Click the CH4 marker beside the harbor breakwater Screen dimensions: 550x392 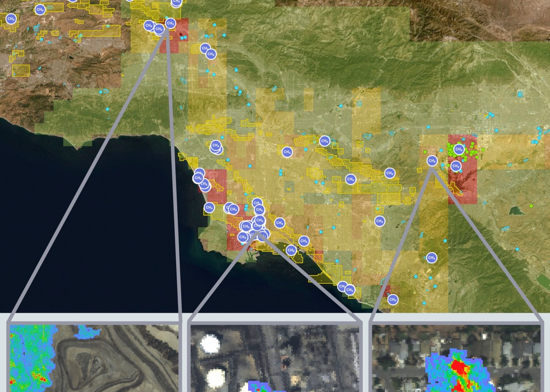pyautogui.click(x=291, y=250)
